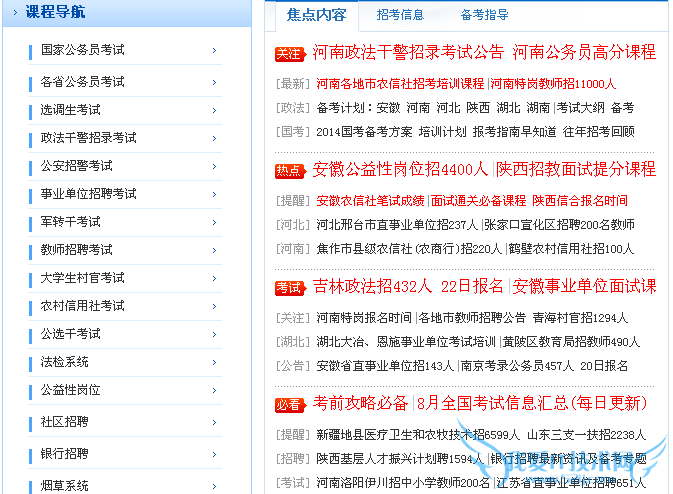Screen dimensions: 673x494
Task: Expand the 社区招聘 arrow
Action: [214, 422]
